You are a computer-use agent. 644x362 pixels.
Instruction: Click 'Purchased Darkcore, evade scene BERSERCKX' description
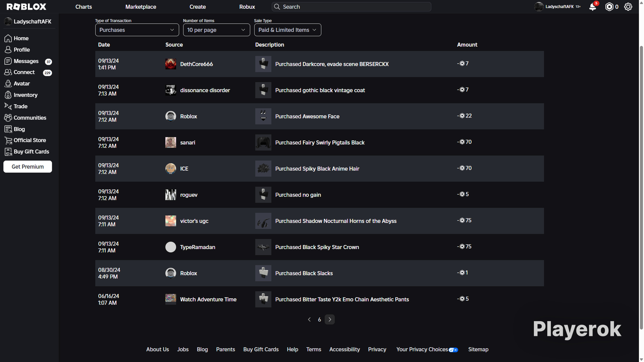tap(332, 64)
